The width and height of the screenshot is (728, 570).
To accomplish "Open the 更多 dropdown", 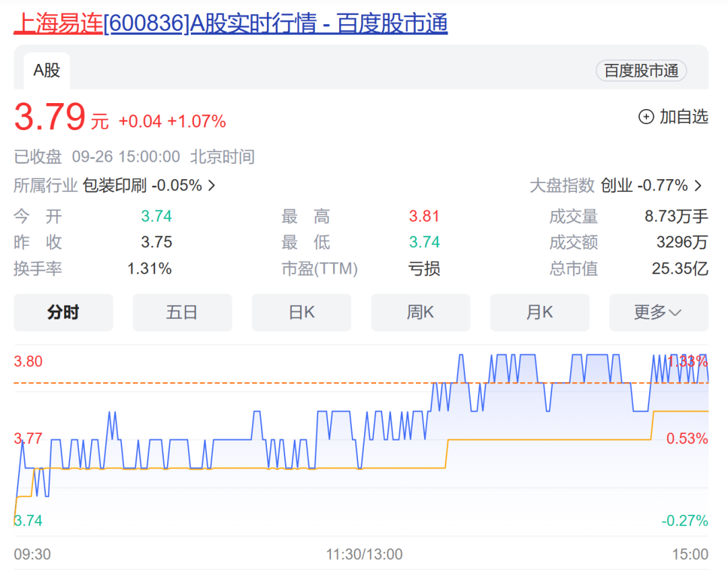I will [659, 313].
